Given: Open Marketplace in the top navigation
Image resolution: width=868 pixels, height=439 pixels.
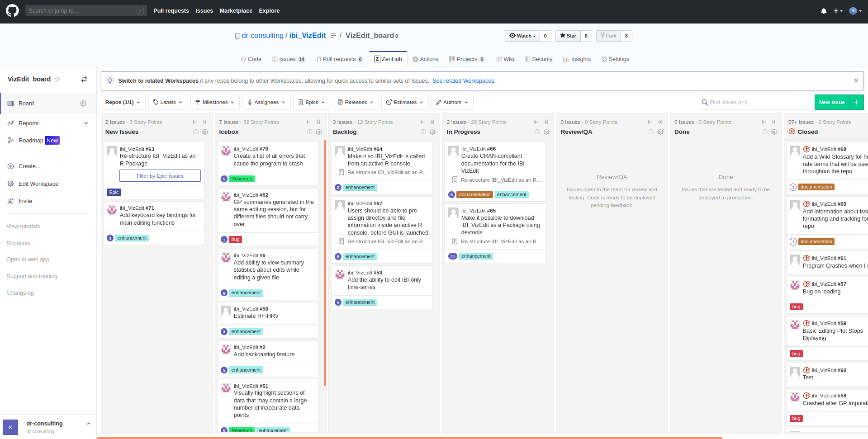Looking at the screenshot, I should pyautogui.click(x=236, y=11).
